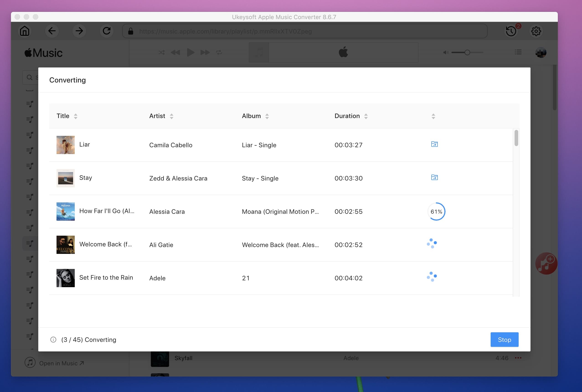Click the repeat playback icon
This screenshot has height=392, width=582.
pos(219,52)
